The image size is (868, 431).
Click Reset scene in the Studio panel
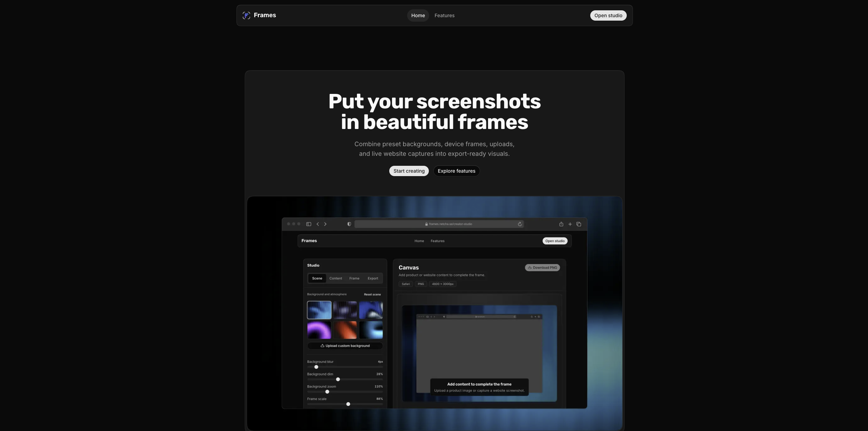pyautogui.click(x=372, y=295)
